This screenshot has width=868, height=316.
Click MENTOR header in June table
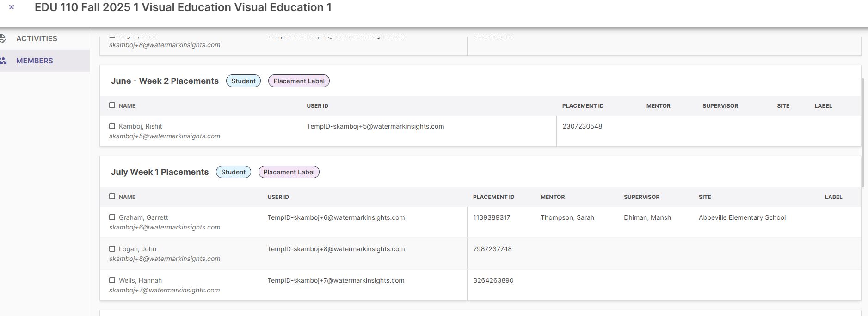point(658,106)
